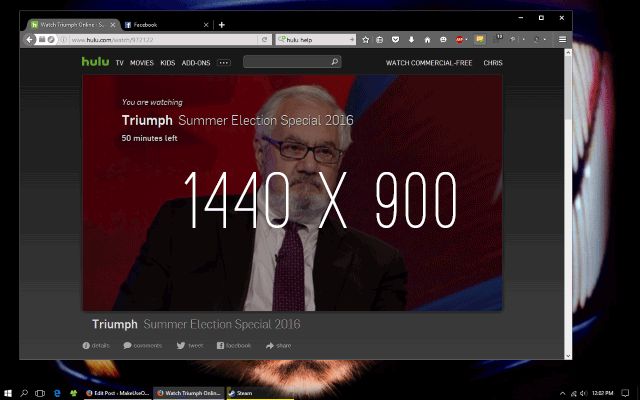Switch to Edit Post MakeUseOf taskbar window
Viewport: 640px width, 400px height.
click(118, 393)
